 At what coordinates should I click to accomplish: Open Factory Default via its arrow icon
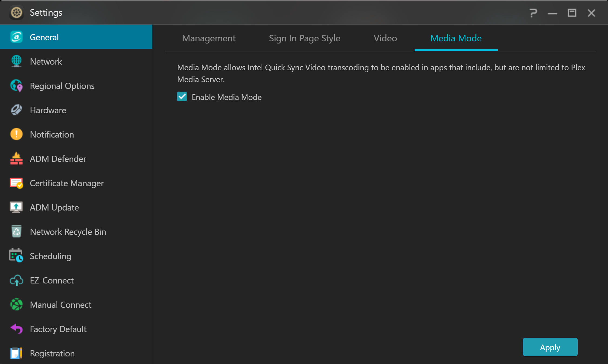point(16,329)
